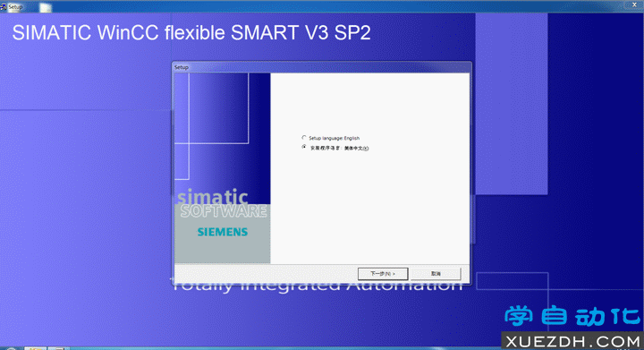The image size is (644, 350).
Task: Select the Simplified Chinese setup language option
Action: 304,147
